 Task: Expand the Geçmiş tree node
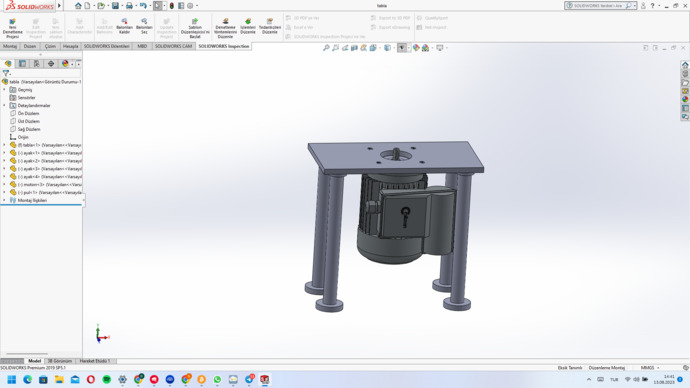[x=4, y=90]
